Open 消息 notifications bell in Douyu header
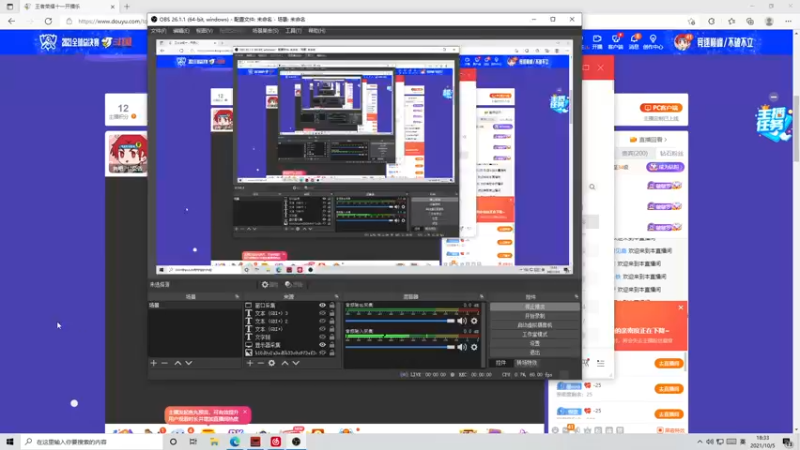The image size is (800, 450). (x=634, y=42)
